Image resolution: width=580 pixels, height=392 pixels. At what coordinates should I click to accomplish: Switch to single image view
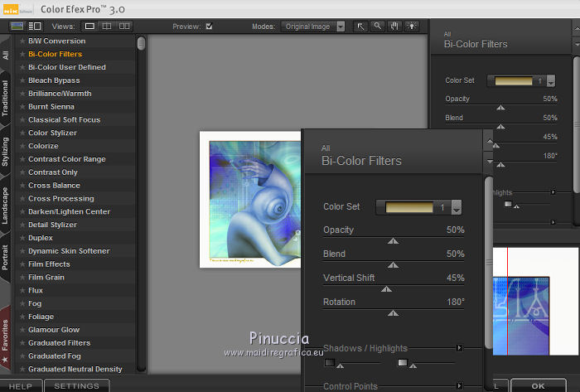(90, 27)
